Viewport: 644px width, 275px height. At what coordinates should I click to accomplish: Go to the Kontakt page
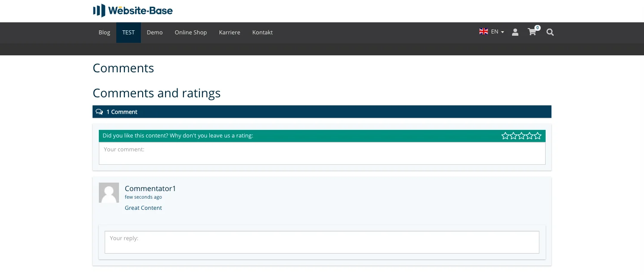point(263,32)
